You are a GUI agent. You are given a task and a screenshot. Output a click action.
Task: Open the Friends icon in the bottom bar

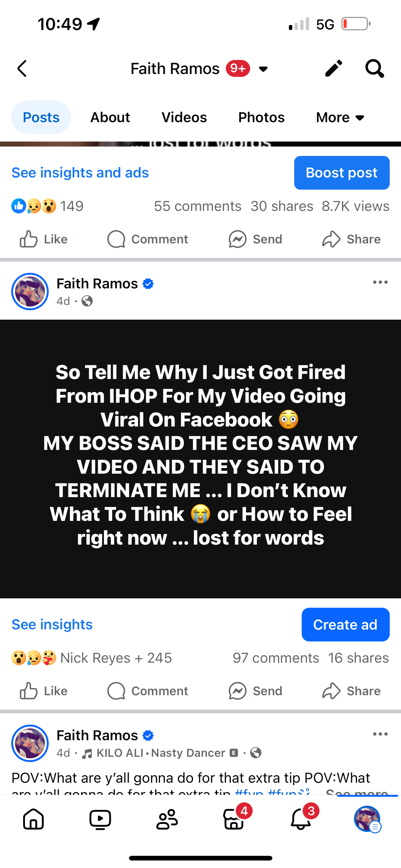point(167,819)
